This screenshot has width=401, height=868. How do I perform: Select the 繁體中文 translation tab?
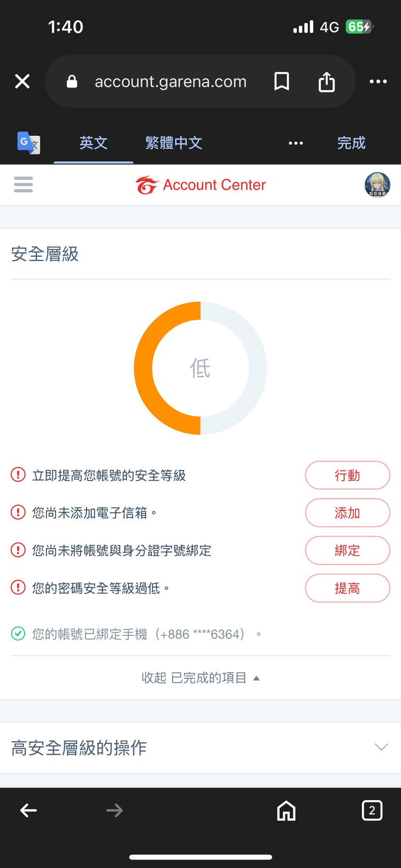pyautogui.click(x=174, y=143)
